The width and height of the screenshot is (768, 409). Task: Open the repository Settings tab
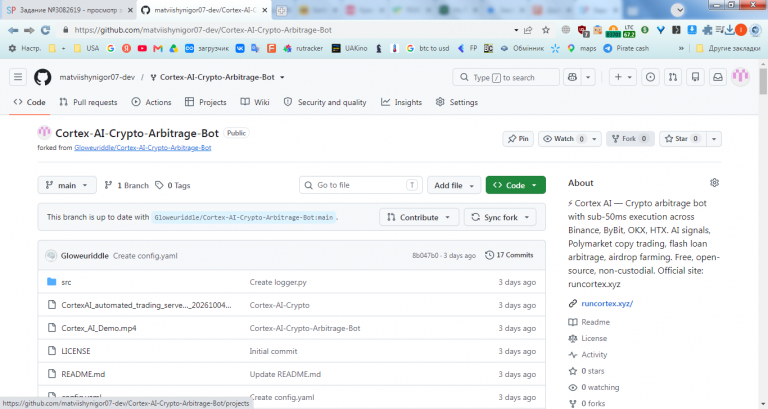[x=456, y=102]
